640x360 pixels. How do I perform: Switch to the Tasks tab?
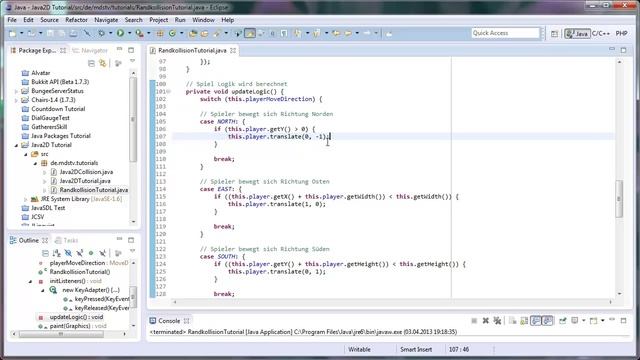point(67,240)
